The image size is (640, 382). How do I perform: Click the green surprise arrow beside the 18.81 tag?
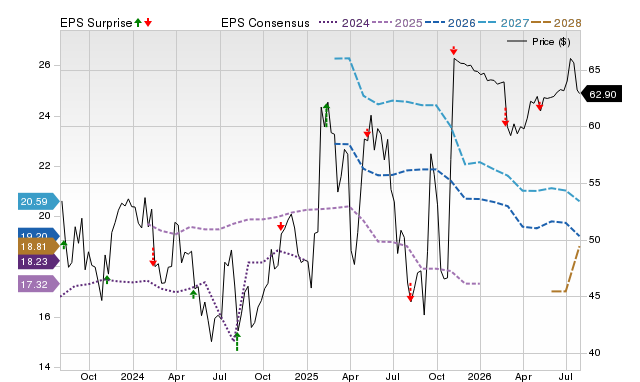[64, 244]
